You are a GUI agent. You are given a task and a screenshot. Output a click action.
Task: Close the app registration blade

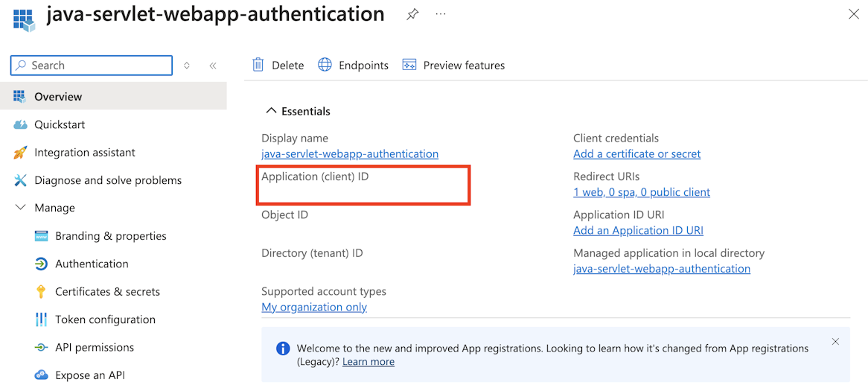click(854, 15)
